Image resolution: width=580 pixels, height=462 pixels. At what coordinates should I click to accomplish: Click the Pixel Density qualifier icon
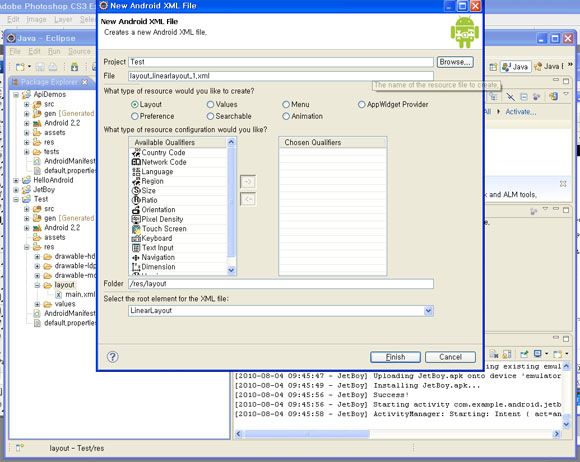tap(136, 219)
